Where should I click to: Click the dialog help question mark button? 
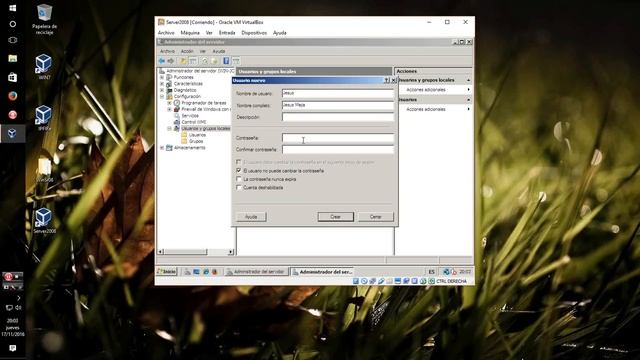pyautogui.click(x=387, y=80)
